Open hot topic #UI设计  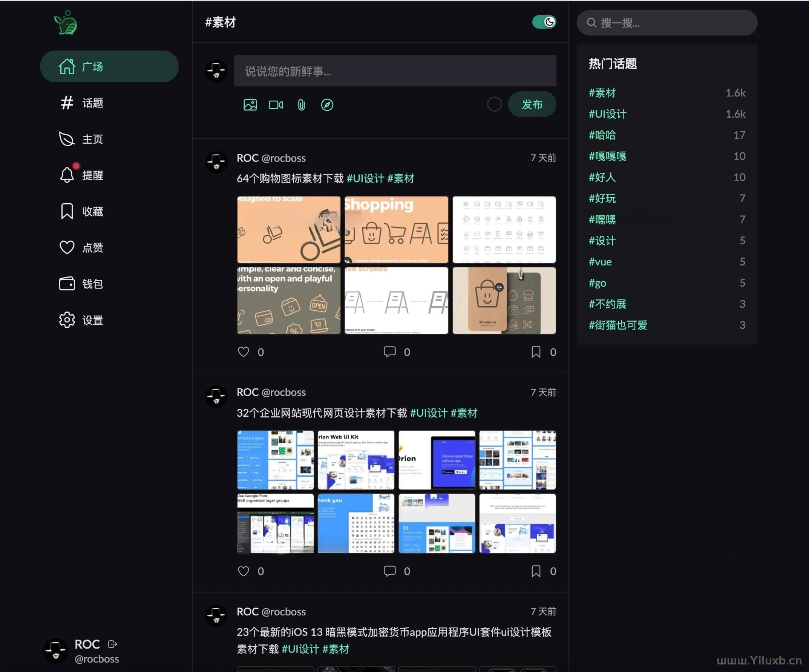coord(608,114)
